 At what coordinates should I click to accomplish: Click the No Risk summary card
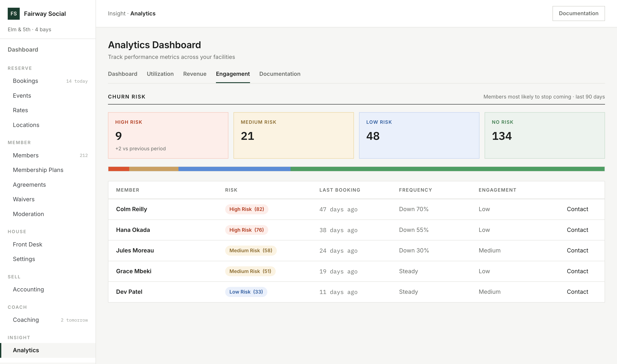545,135
